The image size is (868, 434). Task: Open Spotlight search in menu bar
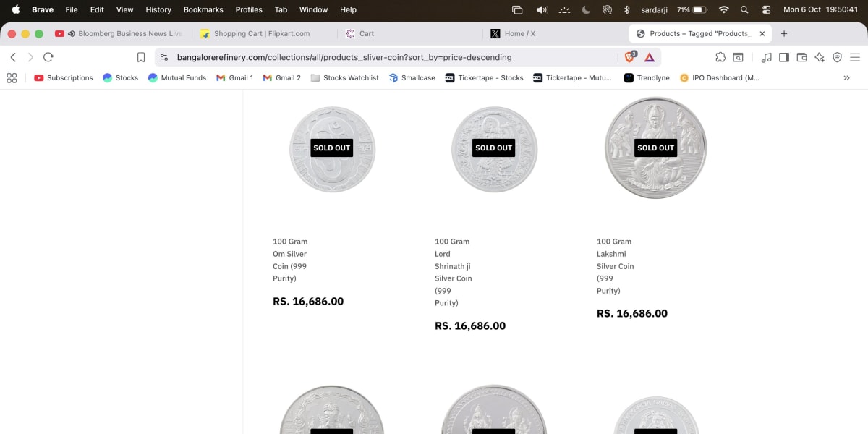tap(744, 9)
